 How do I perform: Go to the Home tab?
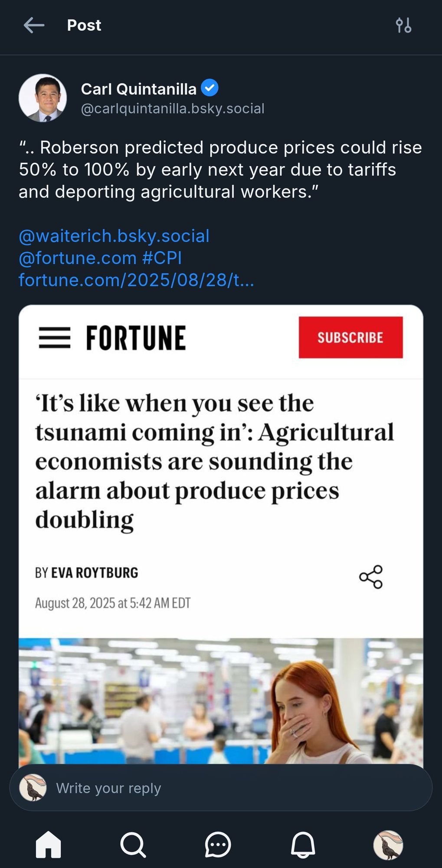[48, 845]
